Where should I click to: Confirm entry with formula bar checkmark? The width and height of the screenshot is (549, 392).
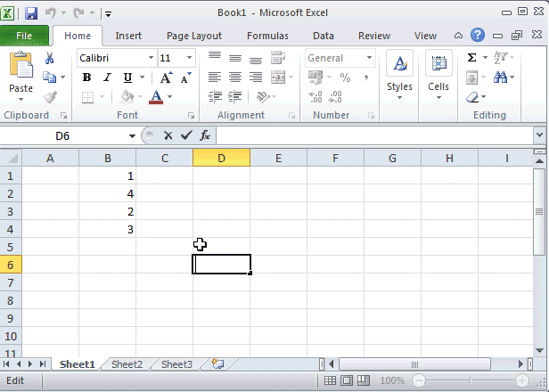(x=185, y=135)
